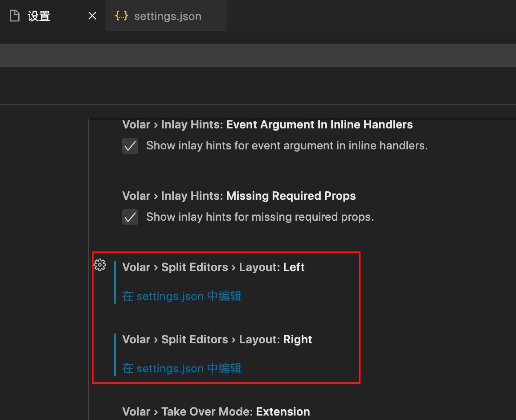Viewport: 516px width, 420px height.
Task: Close the 设置 tab
Action: point(93,16)
